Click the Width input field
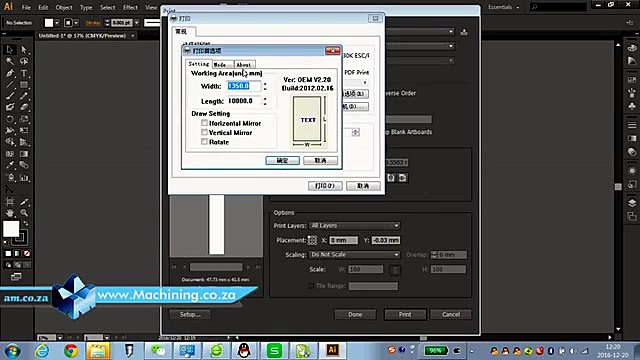Viewport: 640px width, 360px height. [x=244, y=86]
